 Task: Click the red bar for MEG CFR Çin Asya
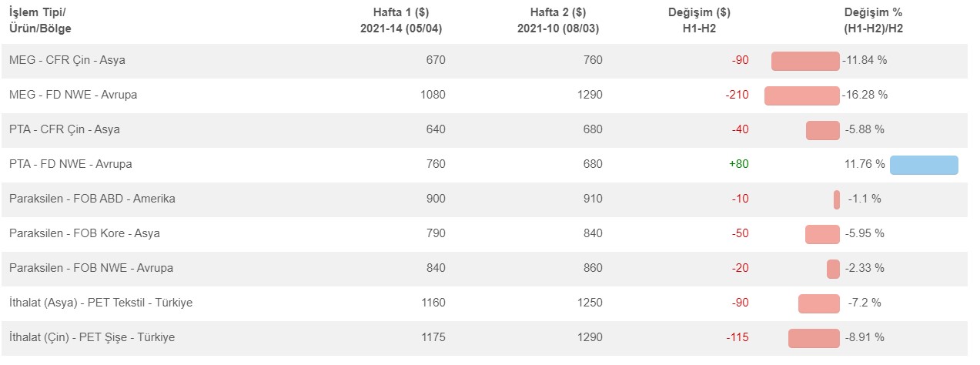click(x=805, y=62)
